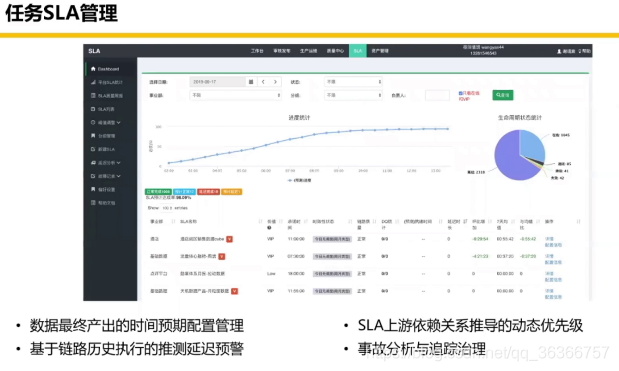Open top navigation tab left of SLA tab
This screenshot has width=619, height=371.
tap(335, 51)
